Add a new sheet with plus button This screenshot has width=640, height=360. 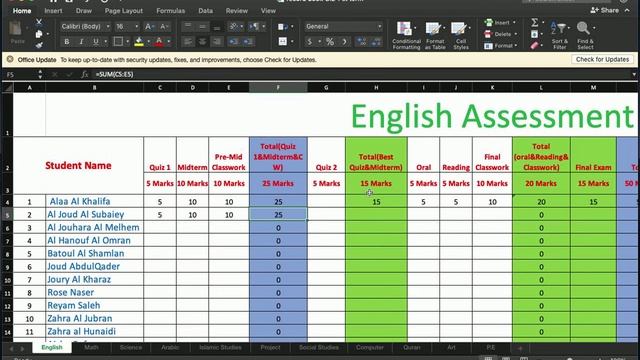[x=520, y=348]
